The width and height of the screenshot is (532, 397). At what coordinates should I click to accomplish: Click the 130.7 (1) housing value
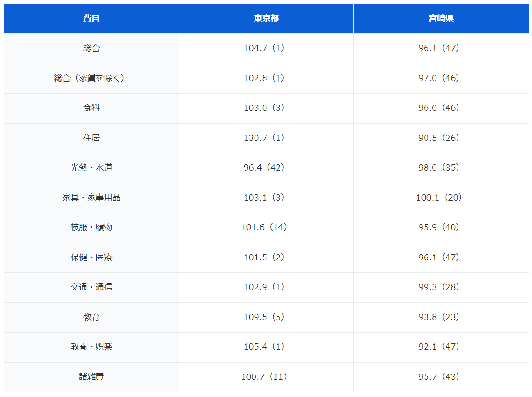pos(266,138)
